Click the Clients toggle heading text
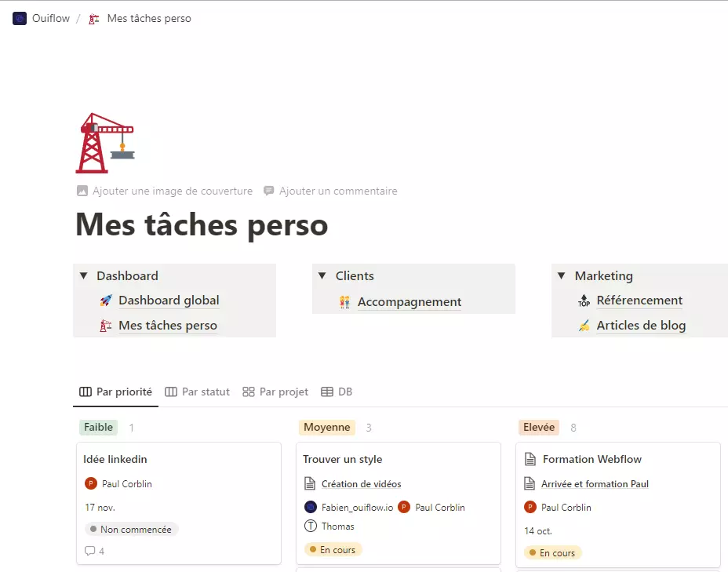 click(x=355, y=275)
